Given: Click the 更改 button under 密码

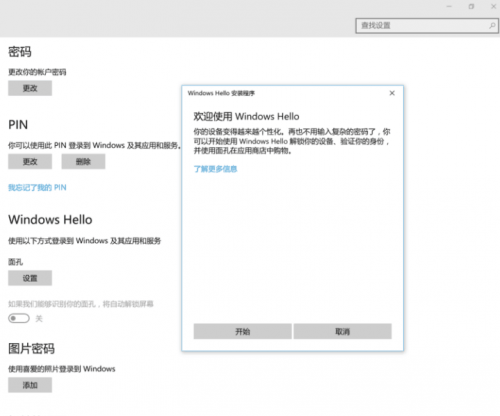Looking at the screenshot, I should [x=30, y=88].
